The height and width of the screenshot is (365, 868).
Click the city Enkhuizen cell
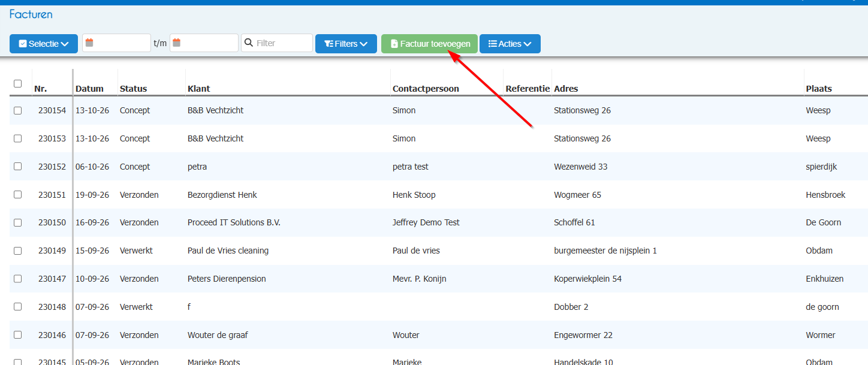click(x=824, y=279)
